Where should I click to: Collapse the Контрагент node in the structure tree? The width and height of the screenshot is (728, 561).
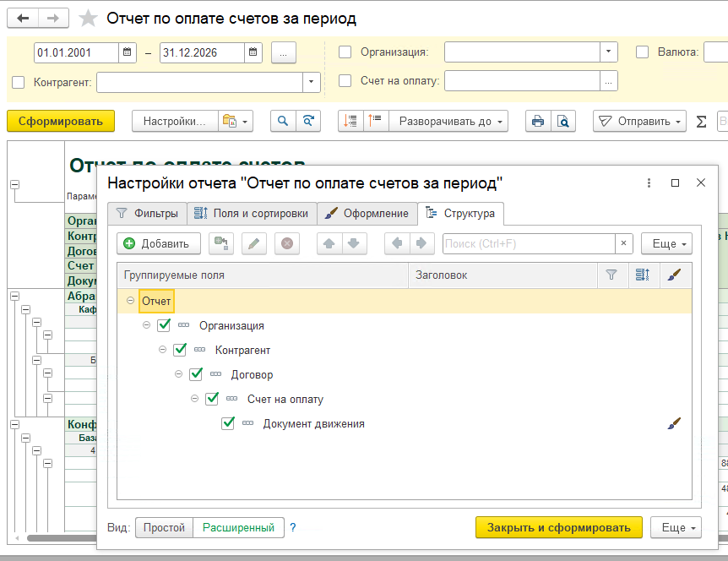(162, 349)
